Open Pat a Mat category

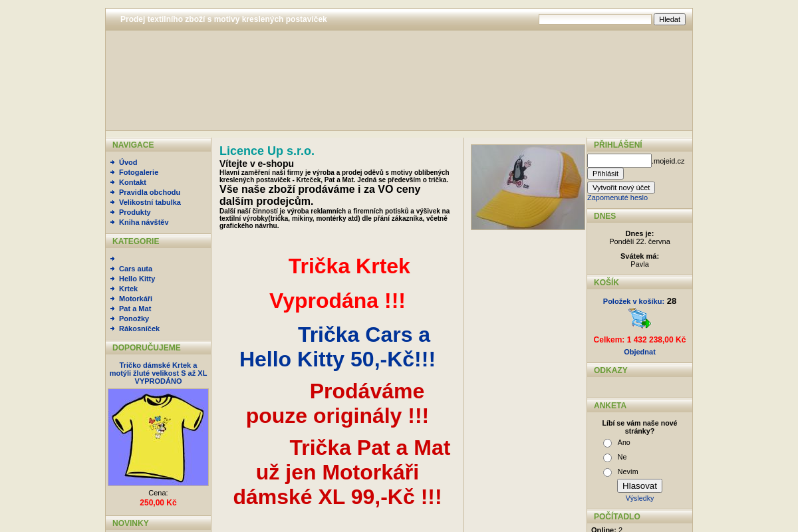coord(135,309)
